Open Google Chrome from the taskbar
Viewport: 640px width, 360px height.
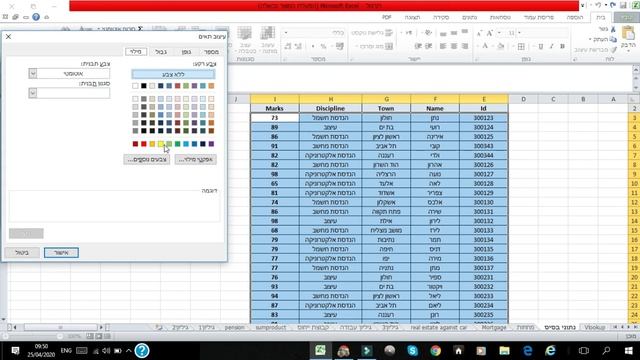point(435,351)
